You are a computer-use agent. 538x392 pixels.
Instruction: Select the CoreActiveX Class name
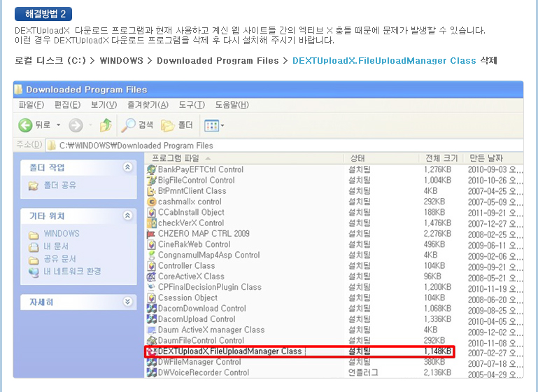191,276
